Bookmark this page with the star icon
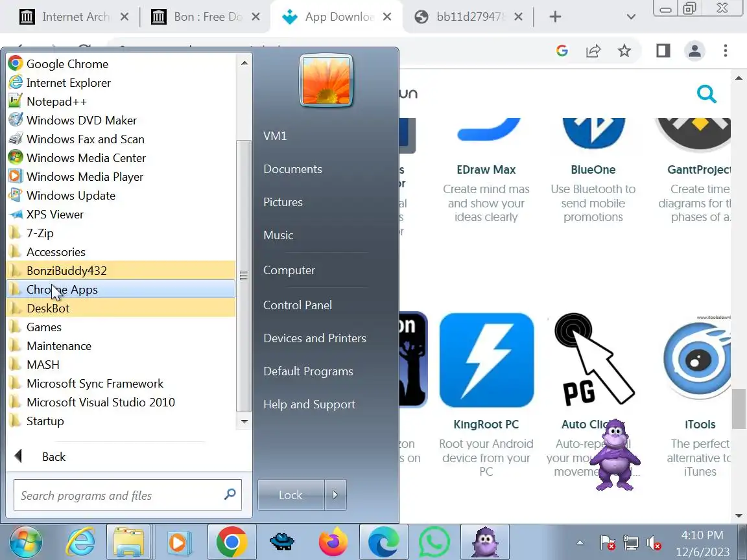Image resolution: width=747 pixels, height=560 pixels. pos(624,51)
